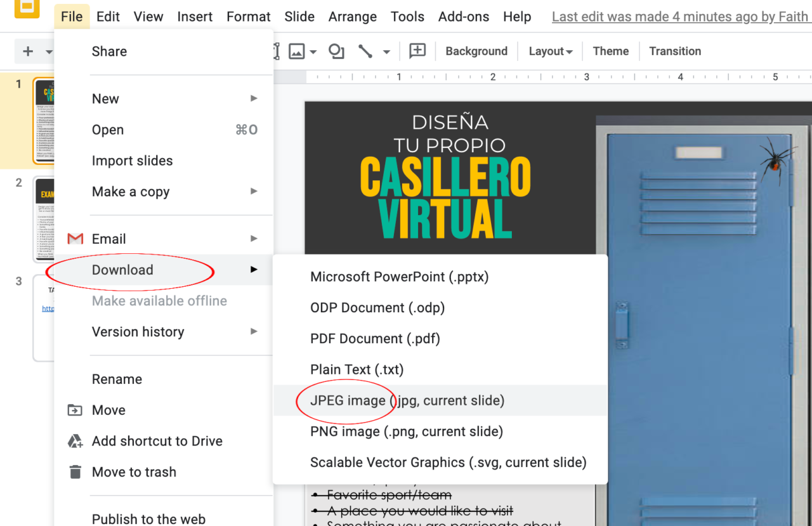
Task: Click the Add shortcut to Drive icon
Action: (75, 441)
